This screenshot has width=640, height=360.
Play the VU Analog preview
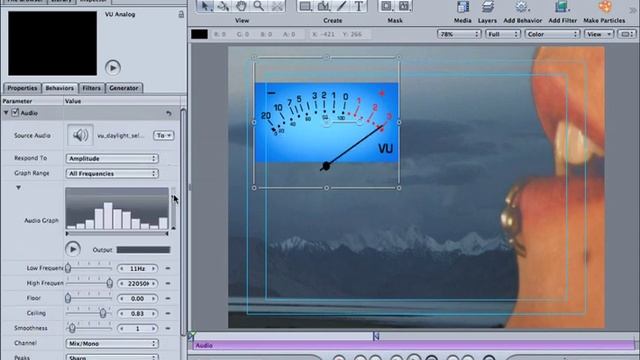tap(113, 67)
